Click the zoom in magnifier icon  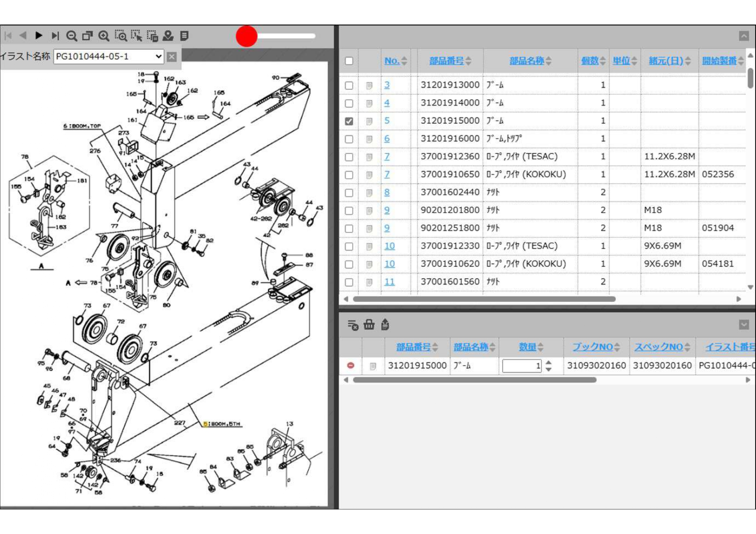click(104, 36)
